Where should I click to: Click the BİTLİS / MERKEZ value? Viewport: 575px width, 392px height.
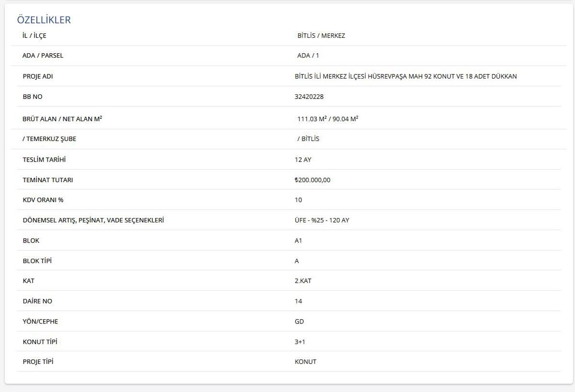click(x=321, y=35)
